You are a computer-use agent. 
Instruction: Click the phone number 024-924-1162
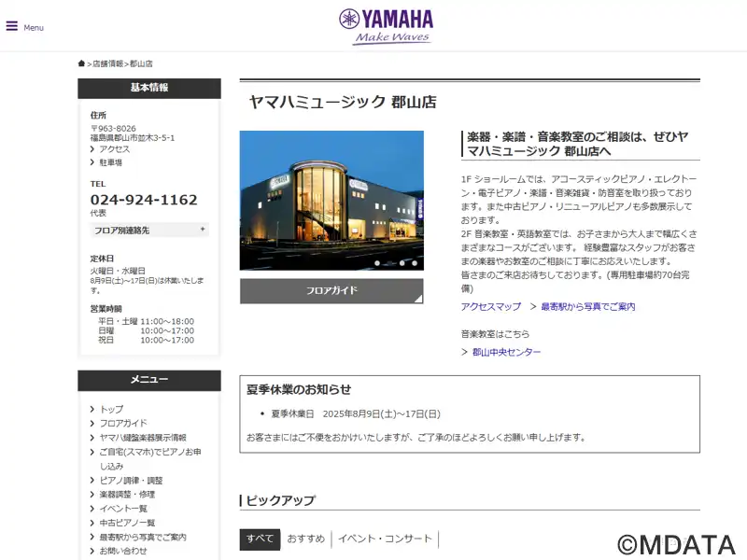tap(144, 200)
